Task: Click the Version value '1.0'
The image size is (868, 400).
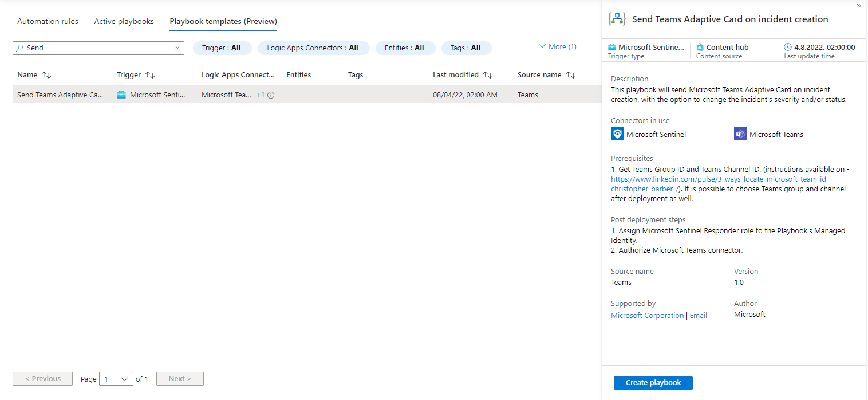Action: tap(739, 283)
